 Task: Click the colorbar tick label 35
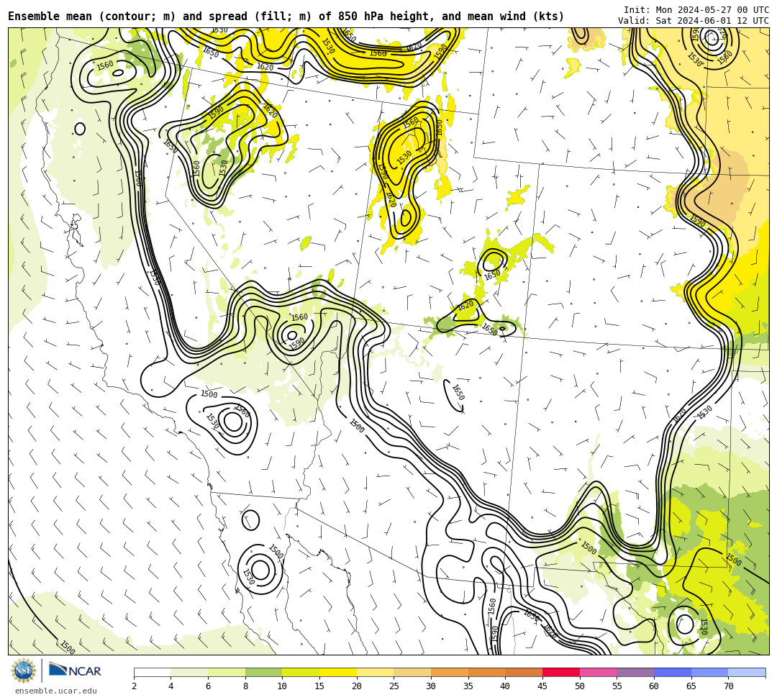(x=468, y=686)
